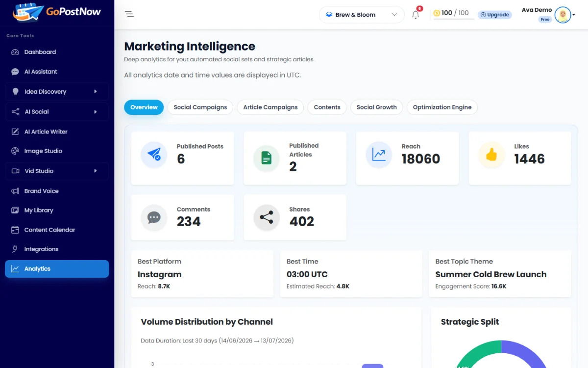The height and width of the screenshot is (368, 588).
Task: Click the Likes thumbs-up icon
Action: [x=491, y=155]
